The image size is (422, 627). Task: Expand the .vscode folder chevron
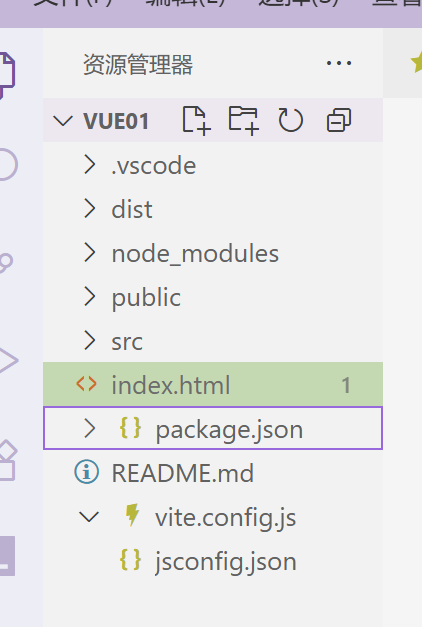pyautogui.click(x=90, y=165)
